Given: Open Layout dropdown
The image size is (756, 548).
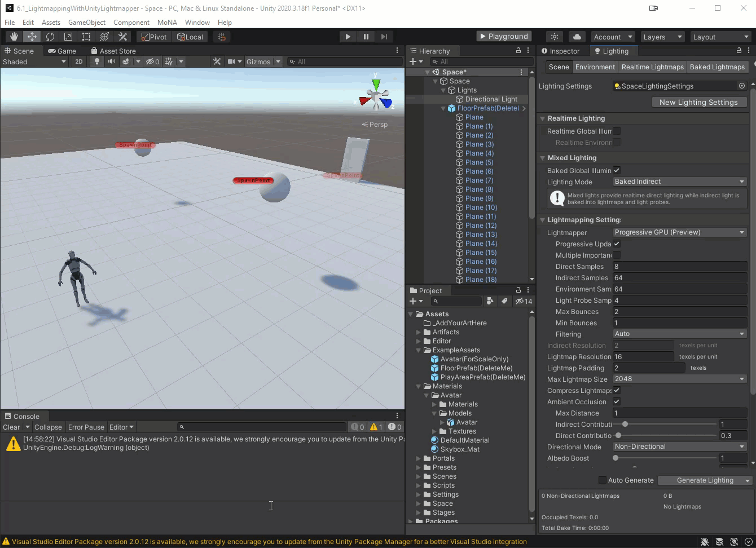Looking at the screenshot, I should coord(720,37).
